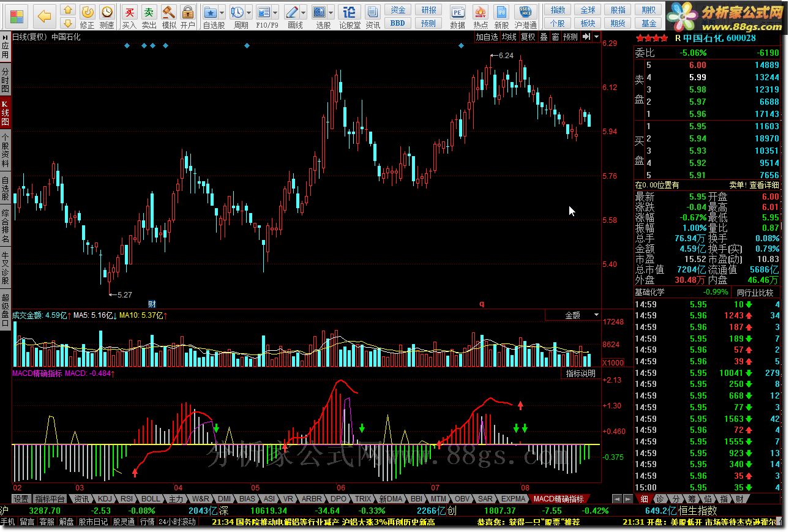Toggle 窗 window option on chart header
This screenshot has height=532, width=789.
(555, 37)
